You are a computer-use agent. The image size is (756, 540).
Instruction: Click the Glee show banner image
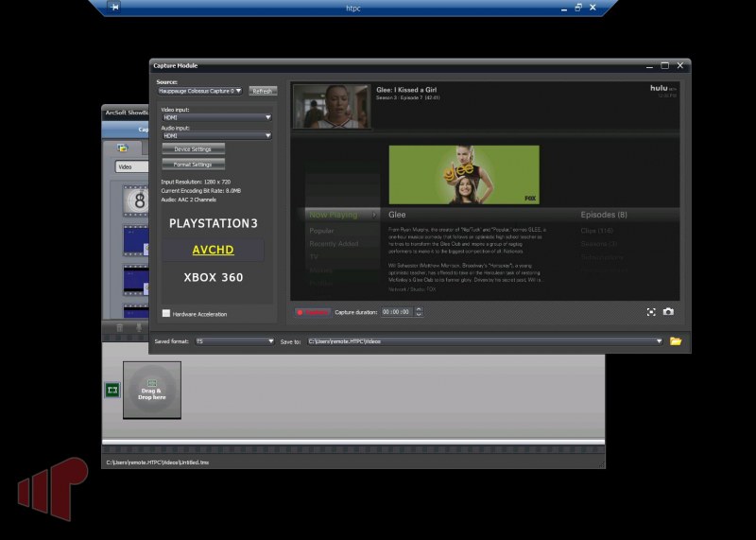pyautogui.click(x=464, y=175)
